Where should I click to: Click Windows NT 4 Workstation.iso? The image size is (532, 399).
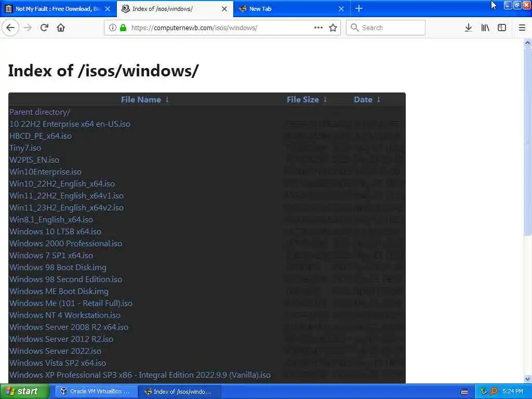pyautogui.click(x=65, y=315)
